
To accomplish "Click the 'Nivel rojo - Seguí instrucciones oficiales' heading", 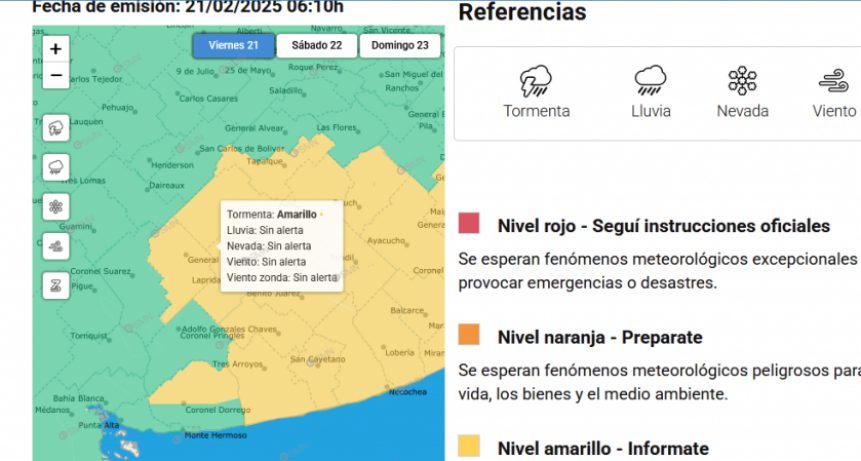I will 664,226.
